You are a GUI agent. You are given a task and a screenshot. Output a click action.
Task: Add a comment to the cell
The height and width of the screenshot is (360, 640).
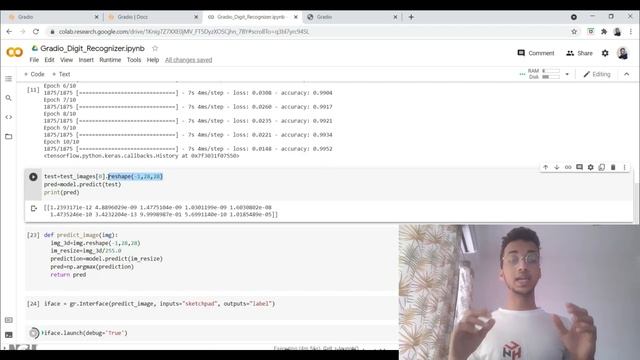(579, 167)
